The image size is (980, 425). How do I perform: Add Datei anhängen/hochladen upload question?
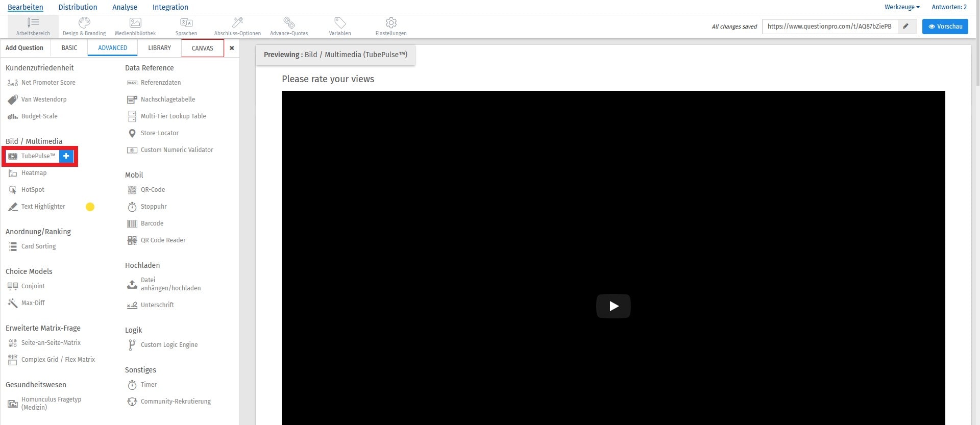pyautogui.click(x=164, y=284)
